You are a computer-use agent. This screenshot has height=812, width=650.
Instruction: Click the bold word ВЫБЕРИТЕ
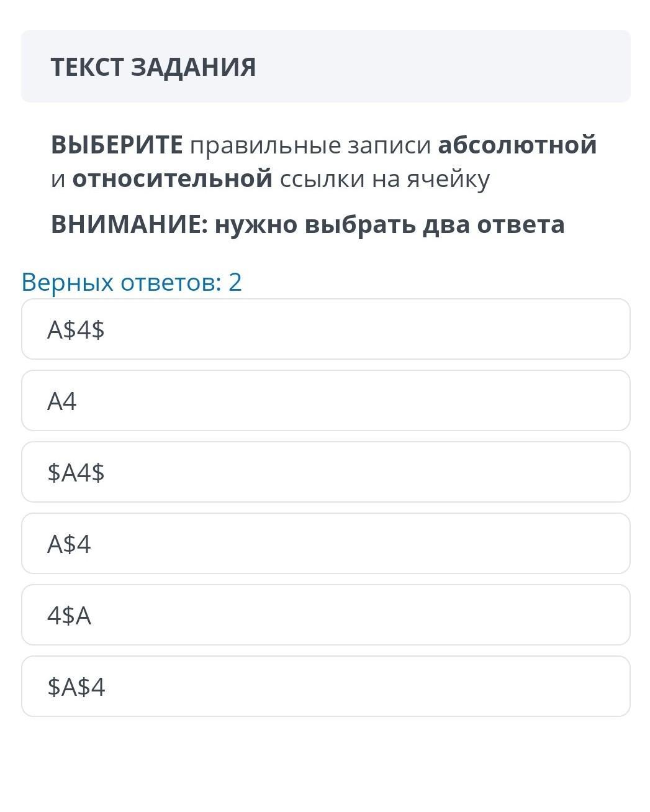(x=117, y=145)
